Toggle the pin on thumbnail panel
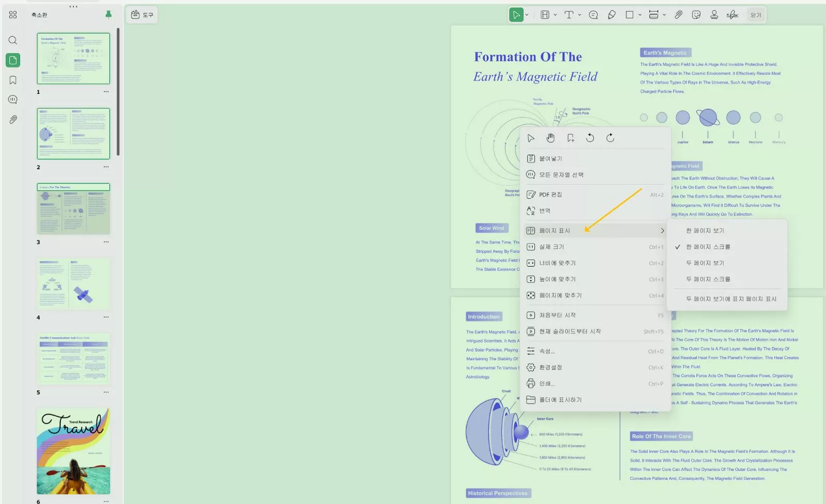The height and width of the screenshot is (504, 826). [108, 14]
